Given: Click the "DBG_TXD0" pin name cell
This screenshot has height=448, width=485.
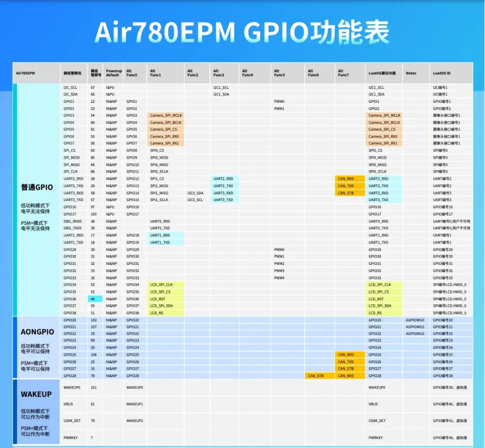Looking at the screenshot, I should pyautogui.click(x=72, y=228).
